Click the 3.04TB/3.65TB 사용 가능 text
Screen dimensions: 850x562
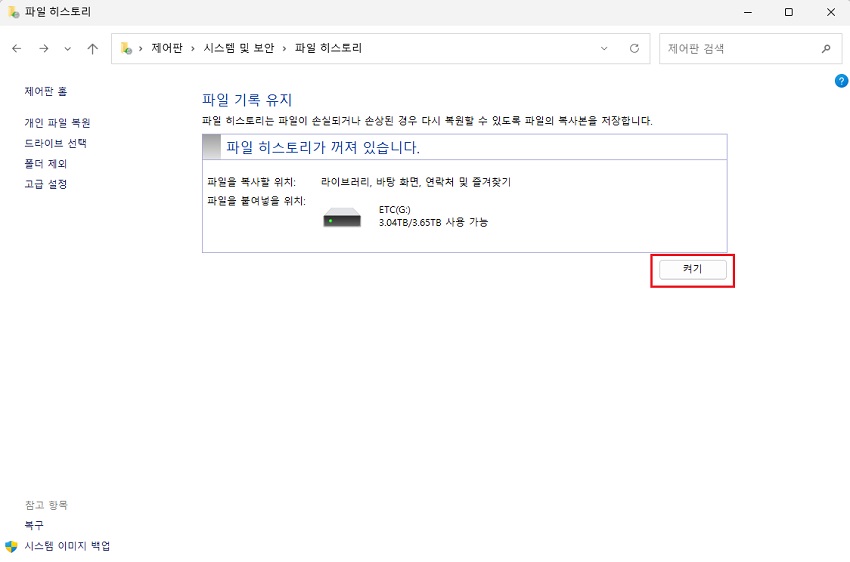click(433, 222)
